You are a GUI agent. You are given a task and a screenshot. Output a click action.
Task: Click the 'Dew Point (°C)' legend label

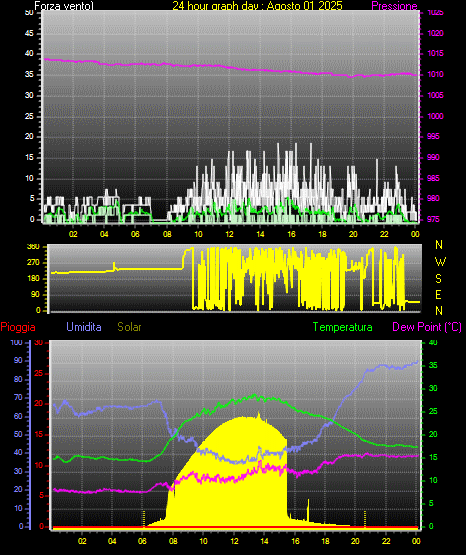[x=427, y=327]
